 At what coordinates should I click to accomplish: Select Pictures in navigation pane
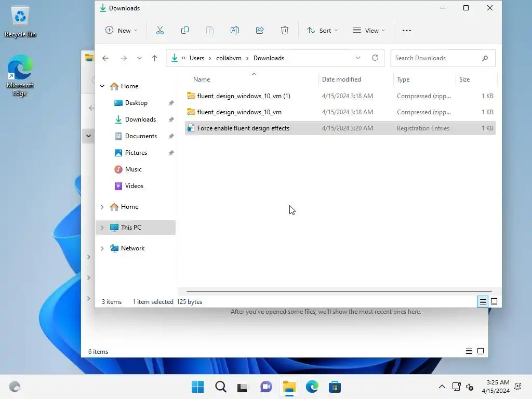click(x=136, y=153)
